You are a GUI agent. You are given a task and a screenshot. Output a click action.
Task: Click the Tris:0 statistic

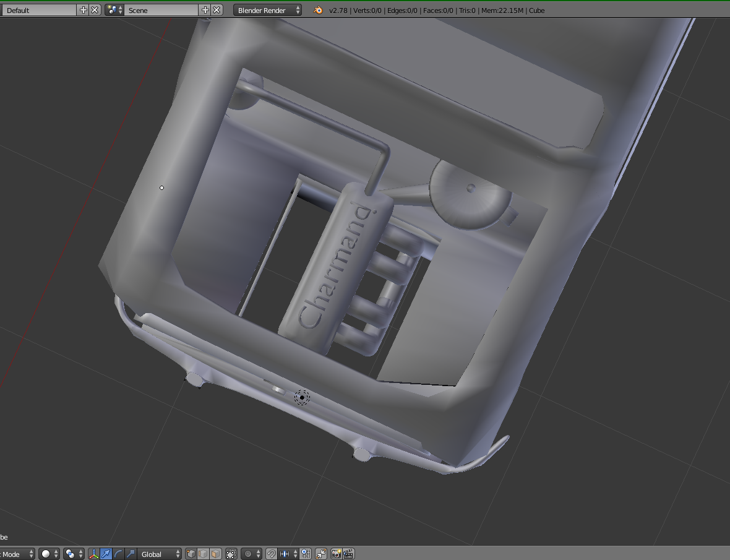pos(467,11)
